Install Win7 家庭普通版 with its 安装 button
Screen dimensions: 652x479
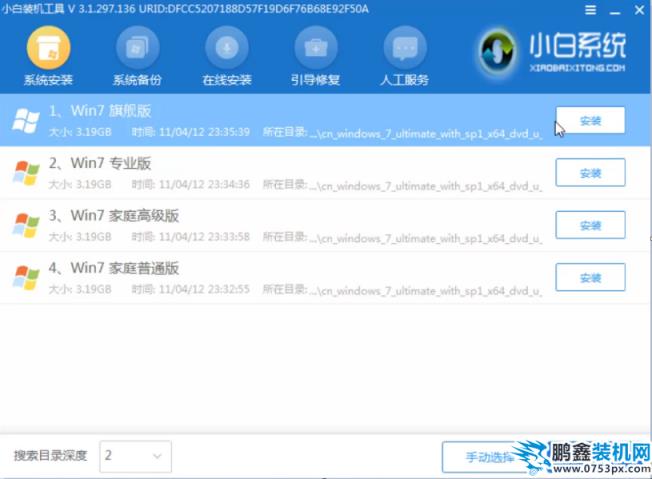(590, 277)
